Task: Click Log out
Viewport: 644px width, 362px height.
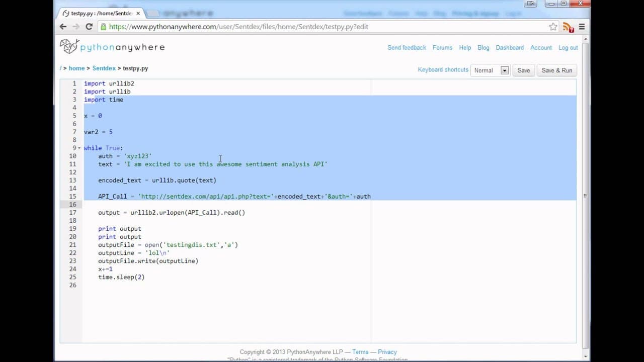Action: (x=568, y=47)
